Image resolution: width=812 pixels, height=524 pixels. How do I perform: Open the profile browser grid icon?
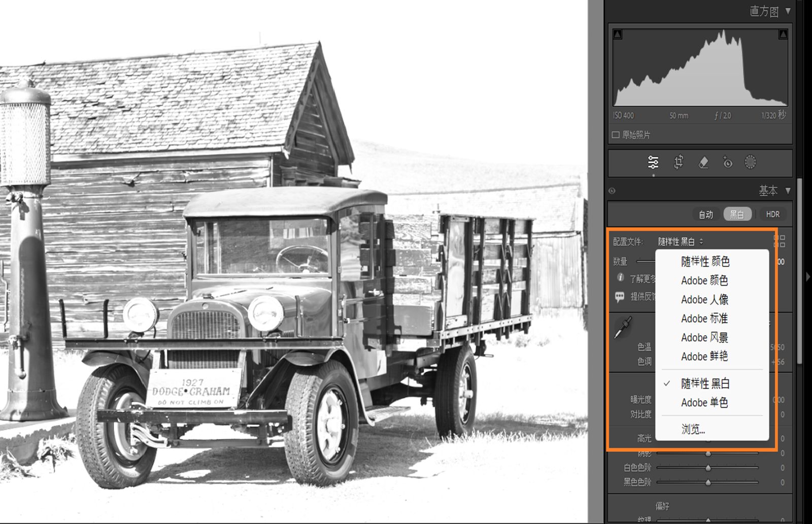[779, 241]
